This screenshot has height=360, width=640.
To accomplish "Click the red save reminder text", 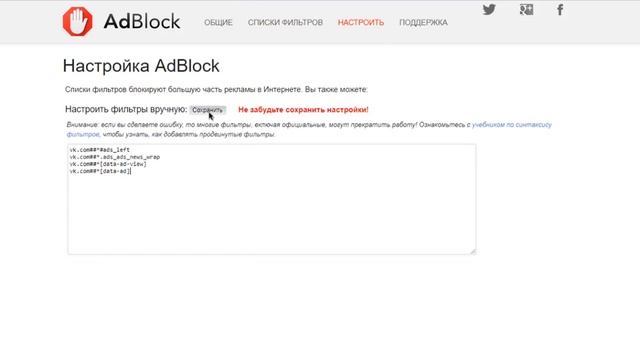I will (x=303, y=110).
